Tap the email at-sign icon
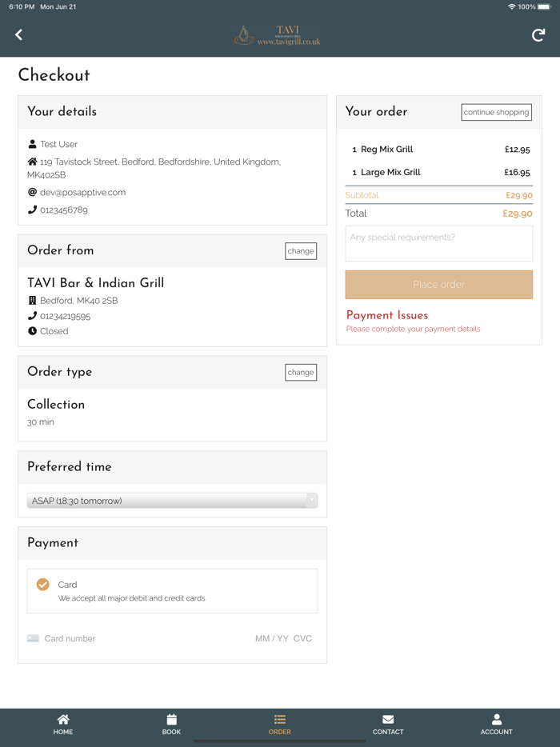This screenshot has height=747, width=560. pyautogui.click(x=32, y=192)
